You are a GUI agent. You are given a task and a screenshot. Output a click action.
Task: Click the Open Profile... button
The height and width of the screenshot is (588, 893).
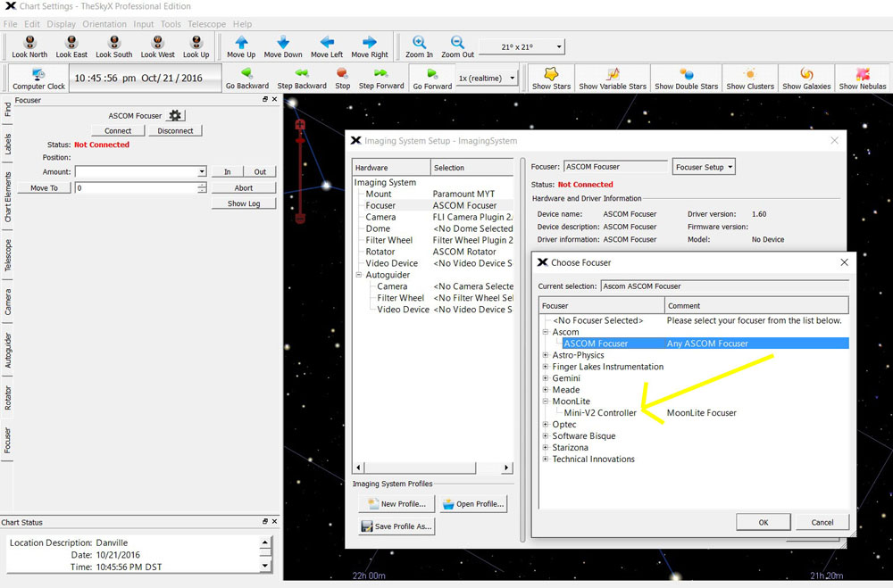pos(473,504)
